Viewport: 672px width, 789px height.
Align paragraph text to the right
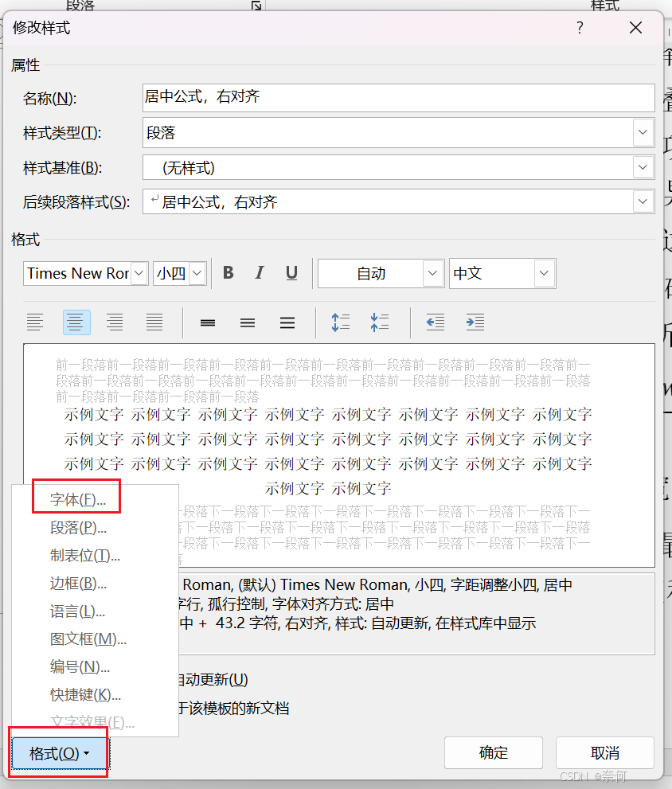click(115, 322)
